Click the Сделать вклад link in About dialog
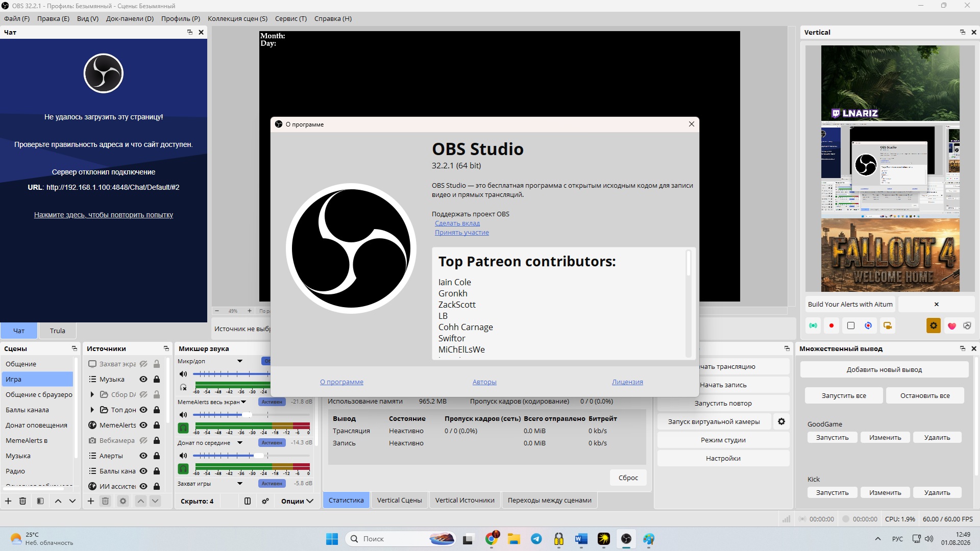The image size is (980, 551). (x=457, y=223)
